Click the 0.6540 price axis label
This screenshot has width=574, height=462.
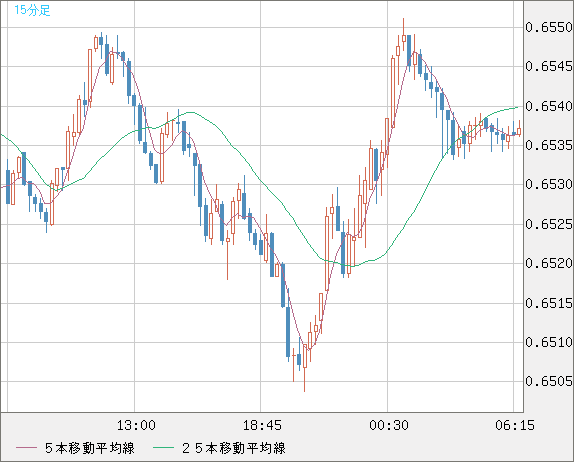pyautogui.click(x=549, y=107)
